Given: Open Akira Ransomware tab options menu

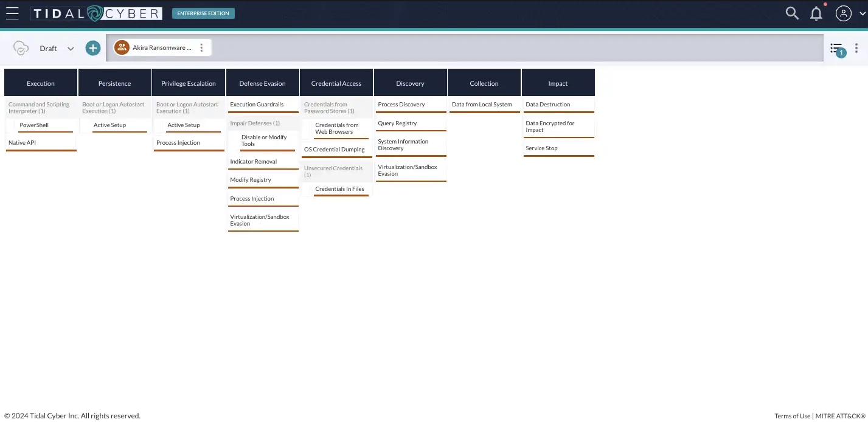Looking at the screenshot, I should pos(201,48).
